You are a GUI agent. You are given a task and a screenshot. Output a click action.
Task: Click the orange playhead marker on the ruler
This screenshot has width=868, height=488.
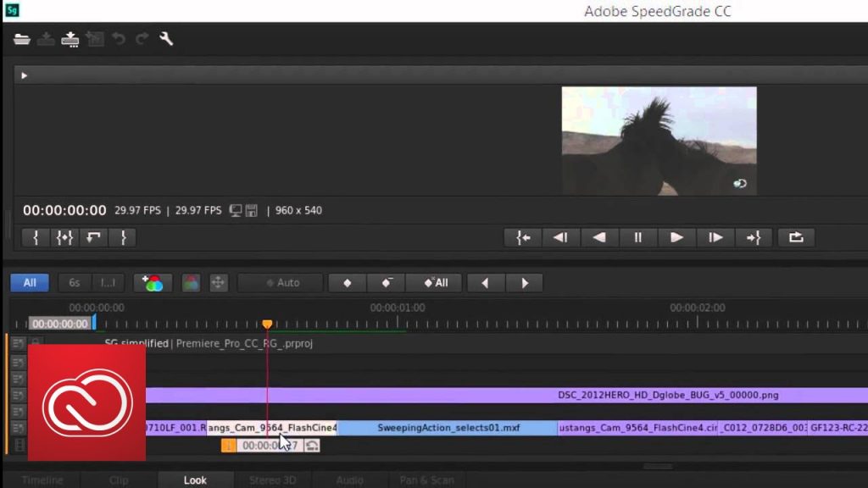[x=267, y=324]
